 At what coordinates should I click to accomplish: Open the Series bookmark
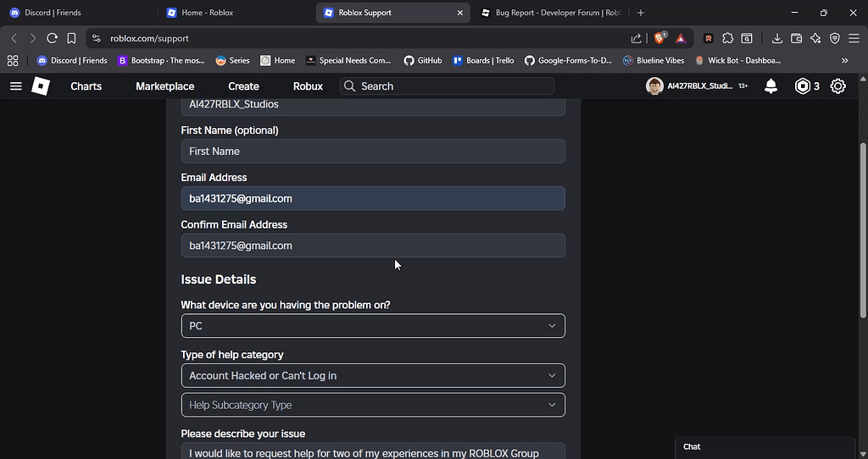[232, 60]
